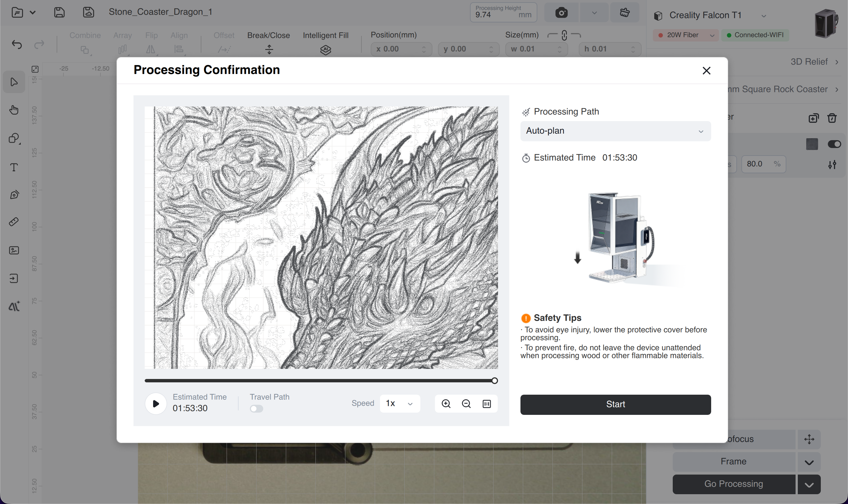Click the canvas fit icon by ruler
Viewport: 848px width, 504px height.
35,69
